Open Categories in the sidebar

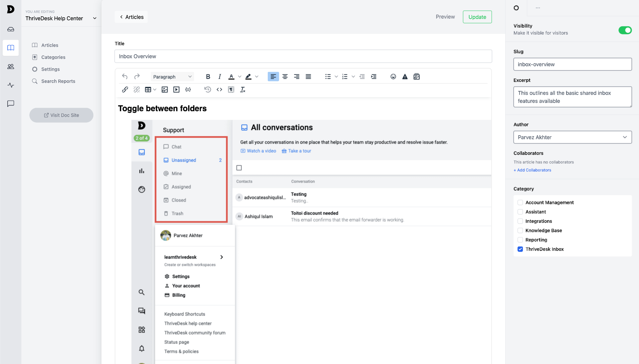[x=53, y=57]
